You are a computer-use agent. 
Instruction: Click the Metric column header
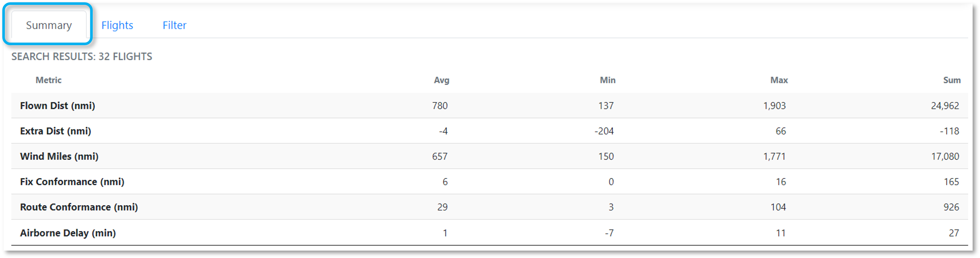coord(48,80)
